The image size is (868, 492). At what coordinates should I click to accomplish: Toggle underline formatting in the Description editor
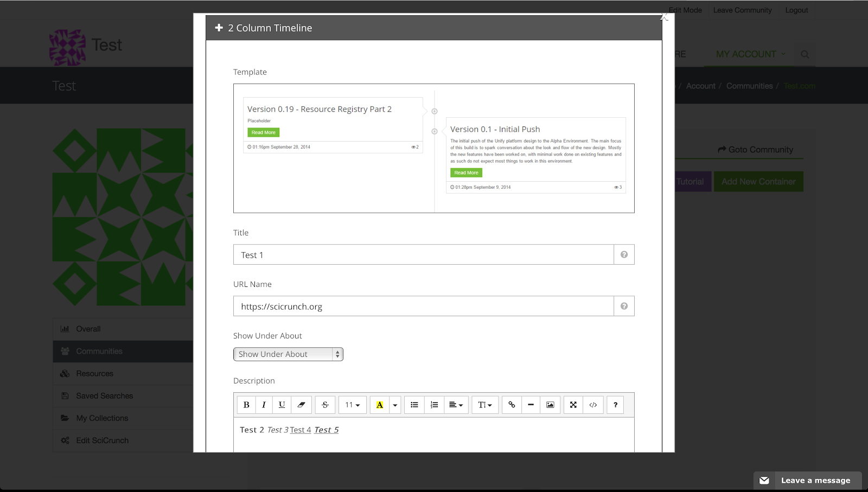click(282, 405)
